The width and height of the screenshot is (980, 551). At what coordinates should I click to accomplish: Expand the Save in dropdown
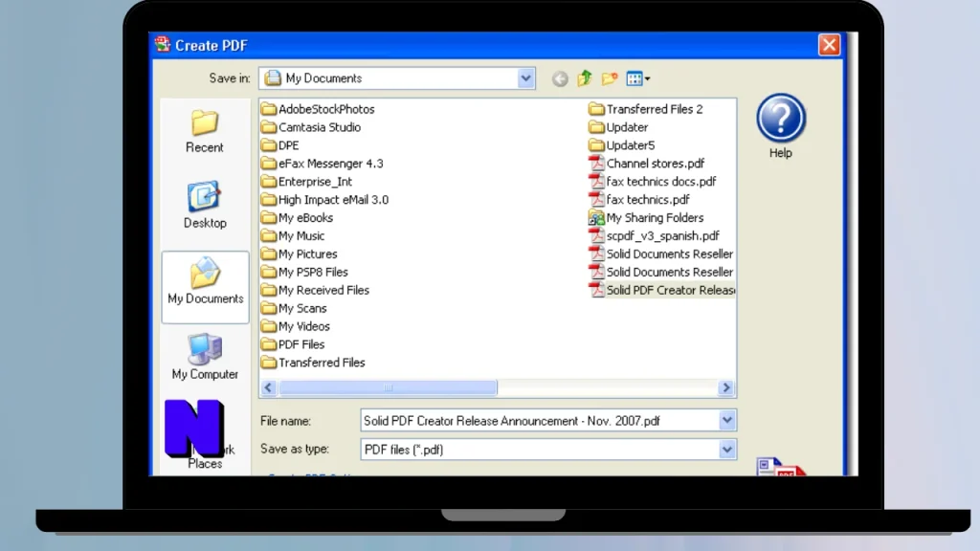pyautogui.click(x=525, y=78)
